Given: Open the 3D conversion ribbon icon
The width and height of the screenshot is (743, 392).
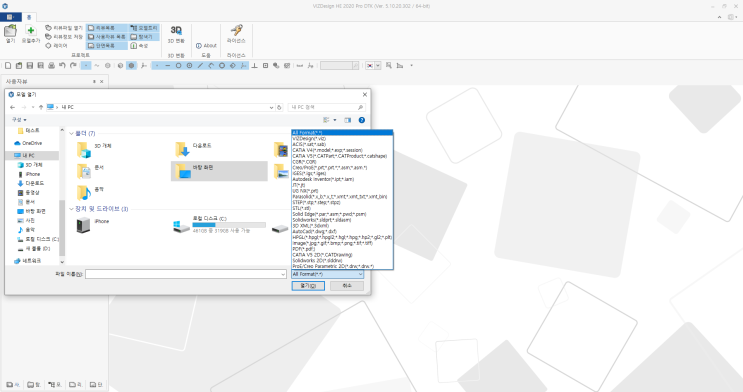Looking at the screenshot, I should pos(176,30).
